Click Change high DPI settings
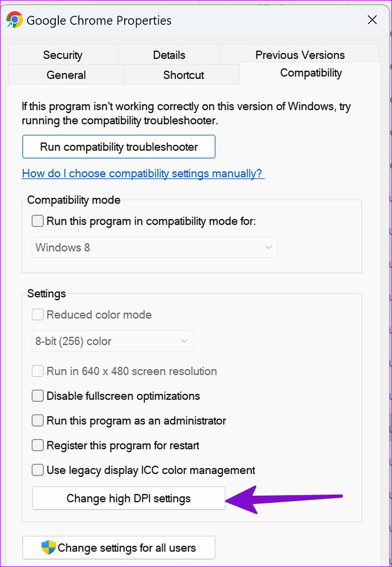The height and width of the screenshot is (567, 392). point(129,498)
